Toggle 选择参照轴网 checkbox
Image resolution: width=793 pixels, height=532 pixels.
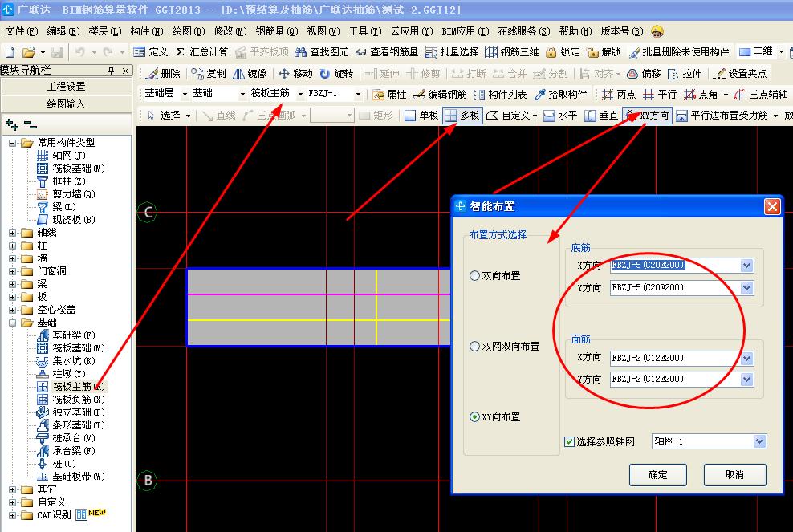click(x=569, y=442)
